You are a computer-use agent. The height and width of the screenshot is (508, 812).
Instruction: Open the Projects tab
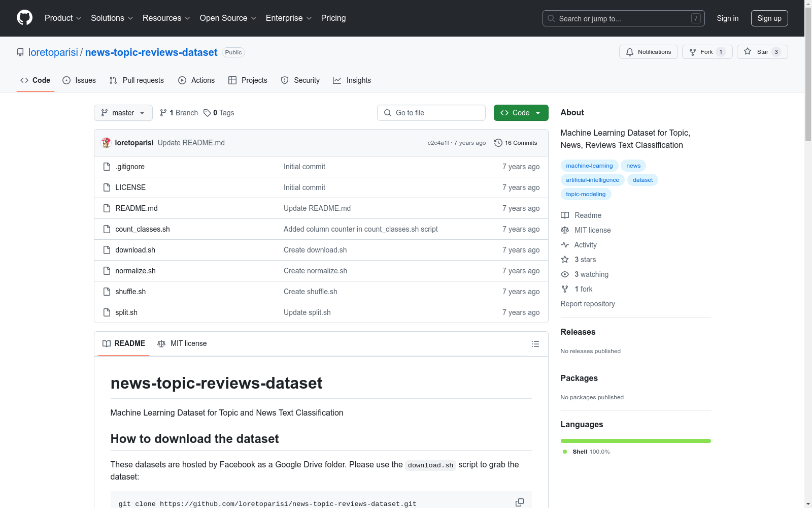click(248, 80)
